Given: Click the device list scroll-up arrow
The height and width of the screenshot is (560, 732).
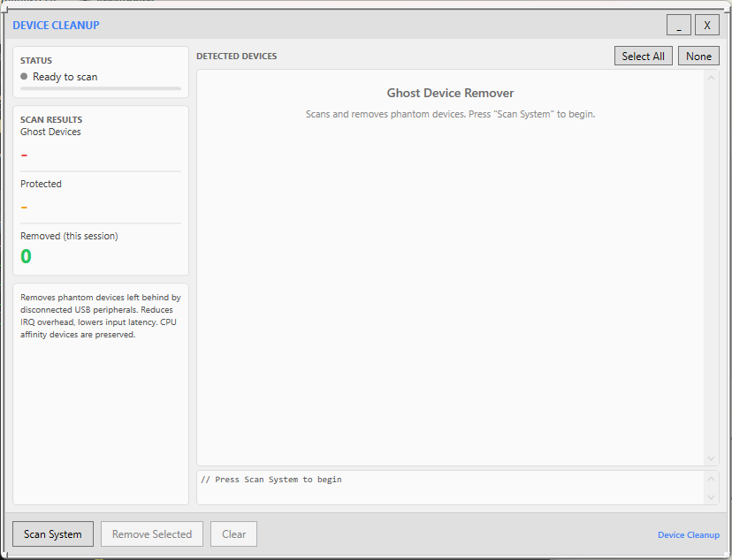Looking at the screenshot, I should [712, 78].
